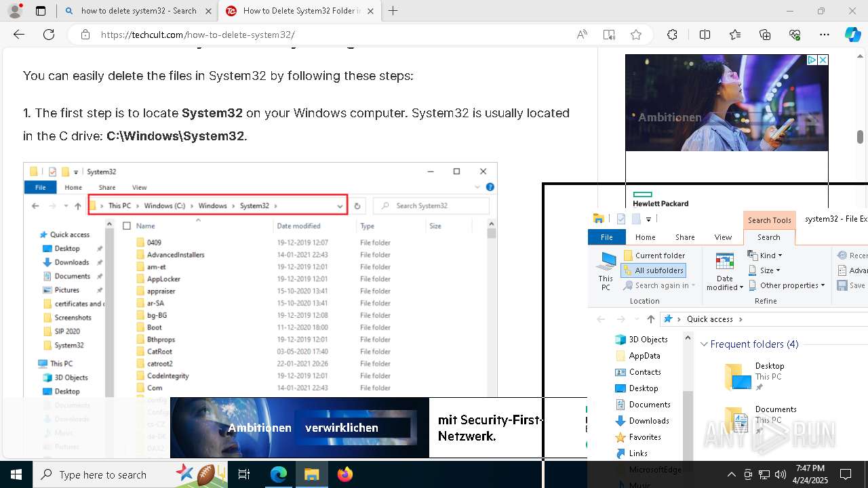Expand Search again in dropdown

tap(658, 285)
